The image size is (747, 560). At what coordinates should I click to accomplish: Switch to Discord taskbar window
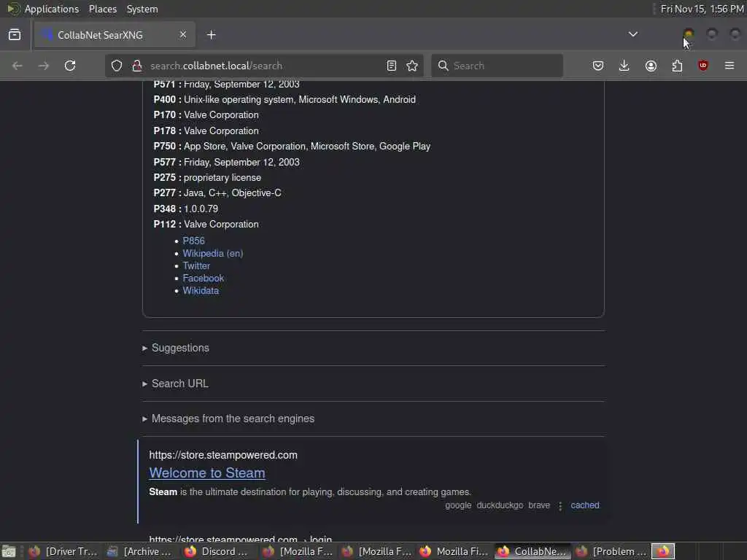click(x=216, y=551)
